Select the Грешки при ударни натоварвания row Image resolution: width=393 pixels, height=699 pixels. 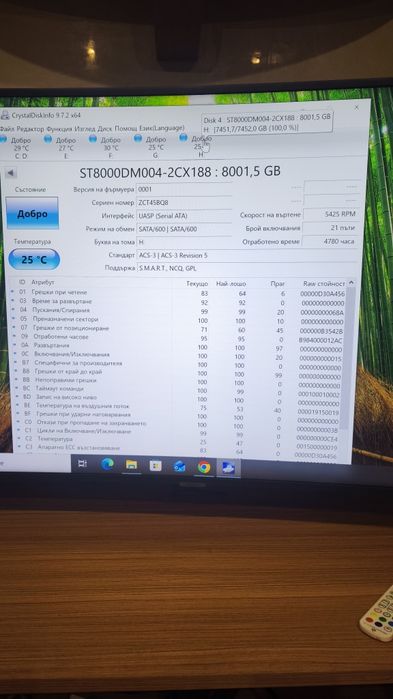point(178,416)
